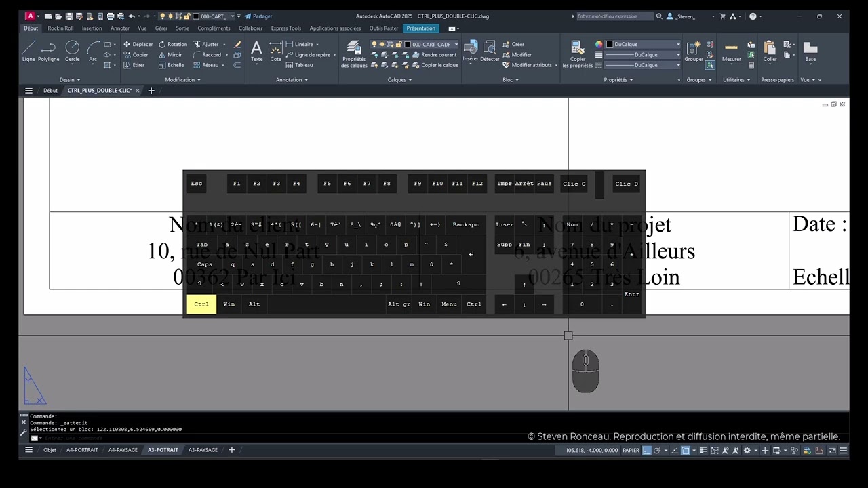The height and width of the screenshot is (488, 868).
Task: Click Copier les propriétés tool
Action: (x=577, y=54)
